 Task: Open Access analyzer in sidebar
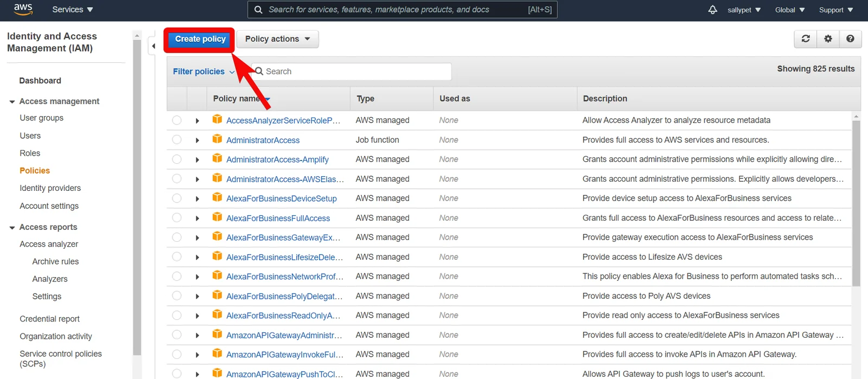49,244
